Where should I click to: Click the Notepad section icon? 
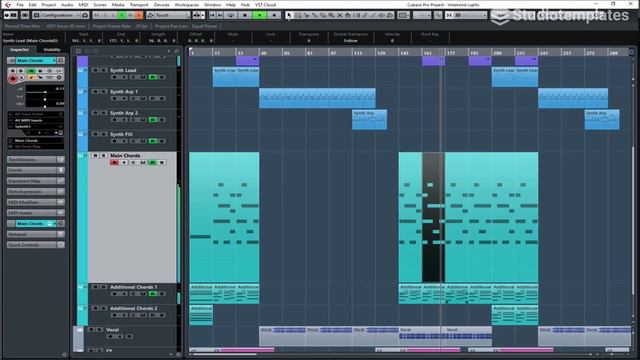(x=61, y=234)
